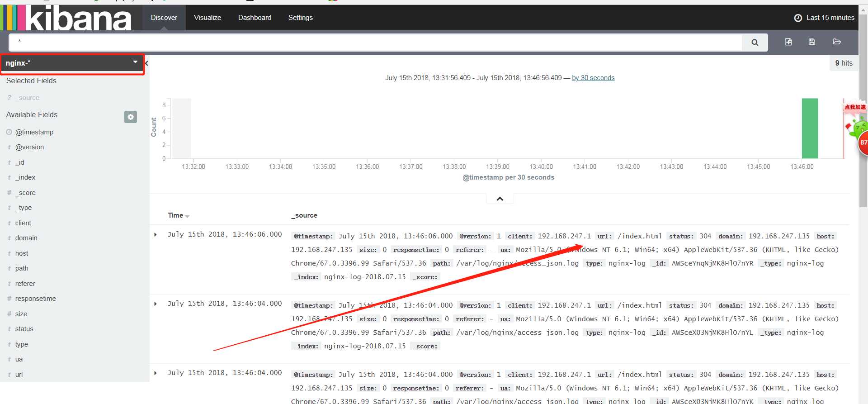Image resolution: width=868 pixels, height=404 pixels.
Task: Click the green histogram bar at 13:46:00
Action: 810,128
